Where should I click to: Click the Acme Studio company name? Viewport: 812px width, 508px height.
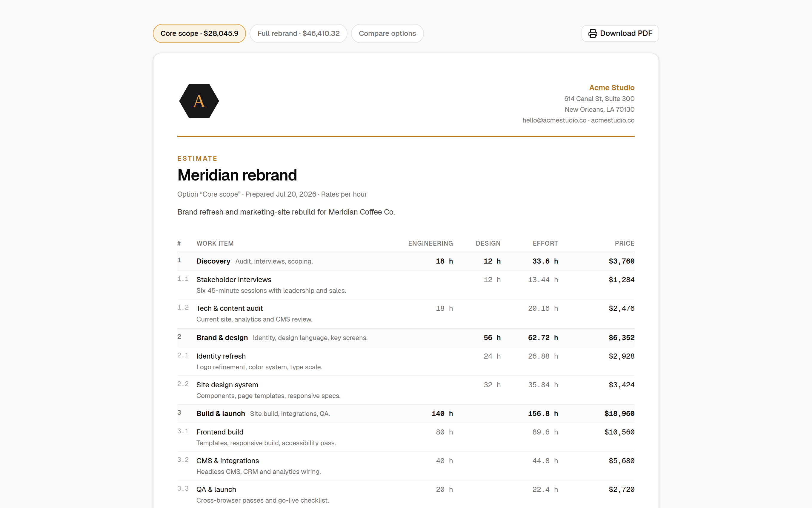pos(612,88)
